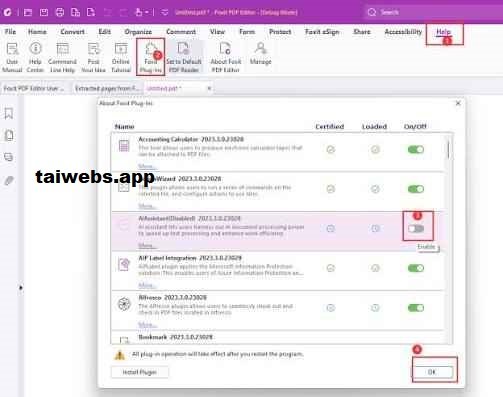
Task: Open the User Manual ribbon button
Action: point(12,57)
